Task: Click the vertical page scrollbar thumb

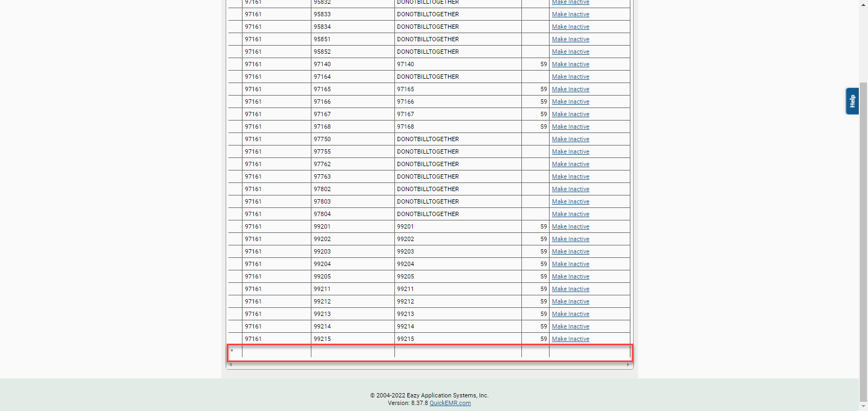Action: tap(864, 241)
